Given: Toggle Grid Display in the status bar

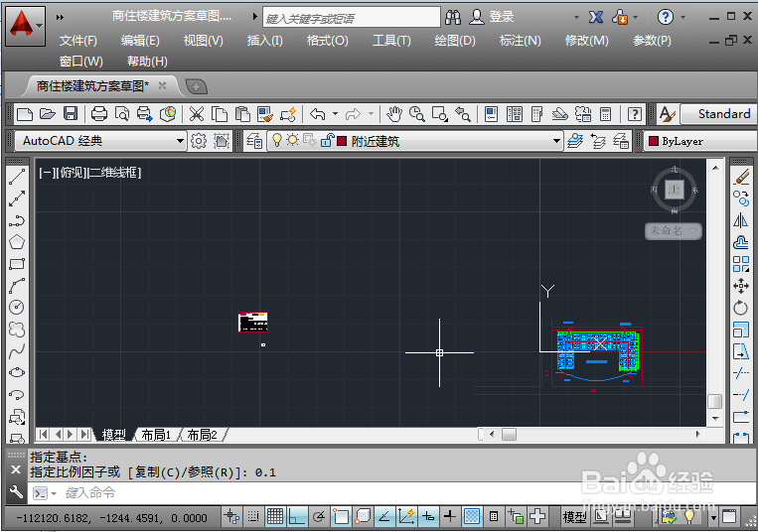Looking at the screenshot, I should (x=275, y=517).
